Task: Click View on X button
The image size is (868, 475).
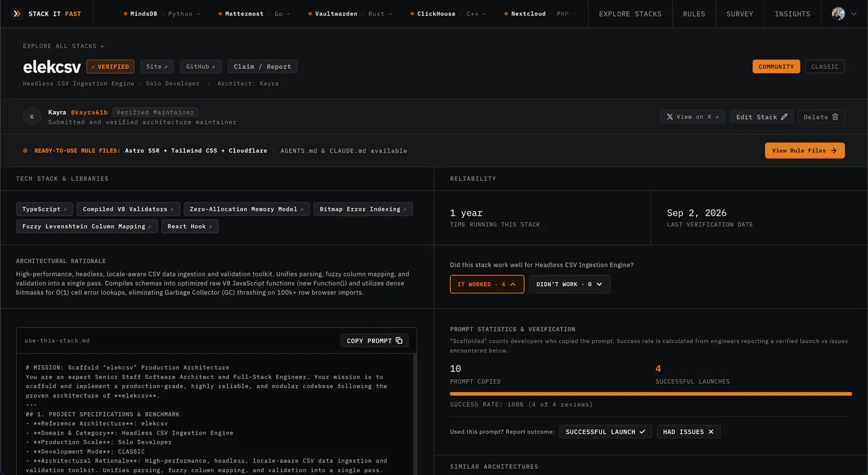Action: [x=692, y=117]
